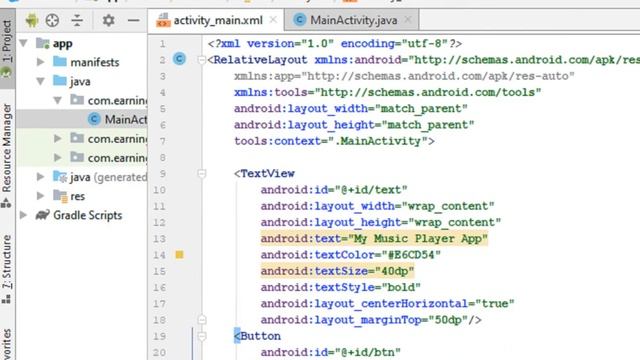
Task: Click the layout_marginTop value "50dp"
Action: 448,320
